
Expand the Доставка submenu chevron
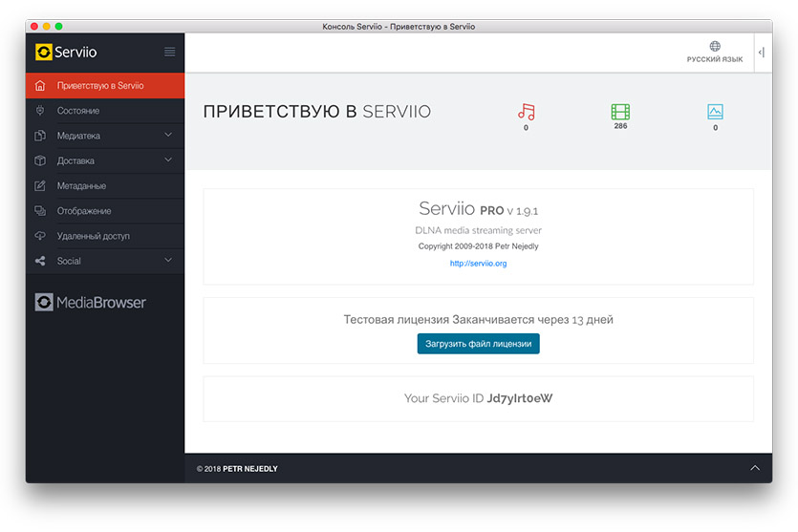[168, 160]
